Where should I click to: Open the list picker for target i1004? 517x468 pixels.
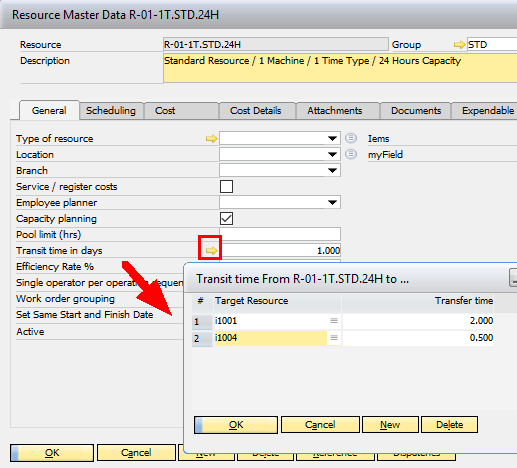click(x=334, y=338)
